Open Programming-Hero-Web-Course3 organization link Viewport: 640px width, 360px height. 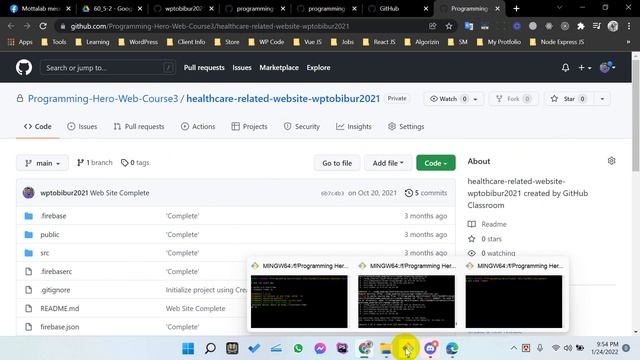coord(103,99)
